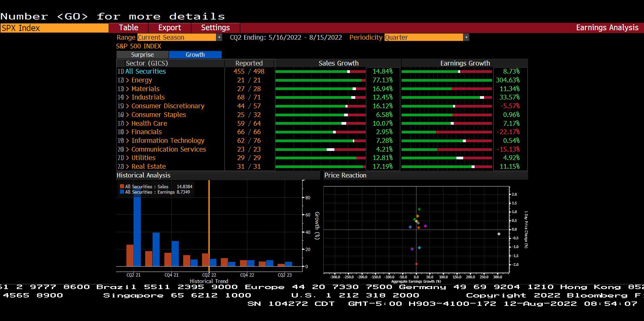This screenshot has width=644, height=321.
Task: Click the Earnings Growth column header
Action: pyautogui.click(x=465, y=63)
